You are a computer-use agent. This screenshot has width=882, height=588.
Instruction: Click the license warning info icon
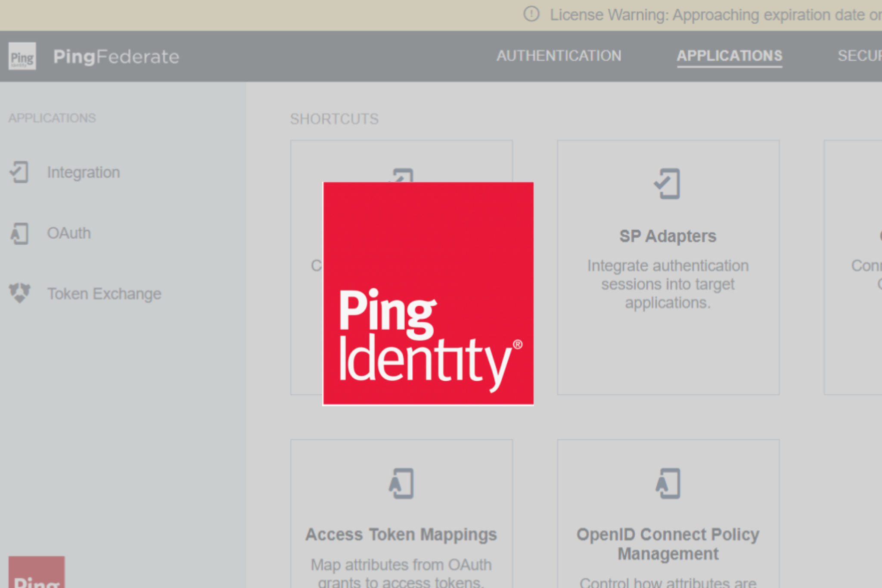pos(531,14)
